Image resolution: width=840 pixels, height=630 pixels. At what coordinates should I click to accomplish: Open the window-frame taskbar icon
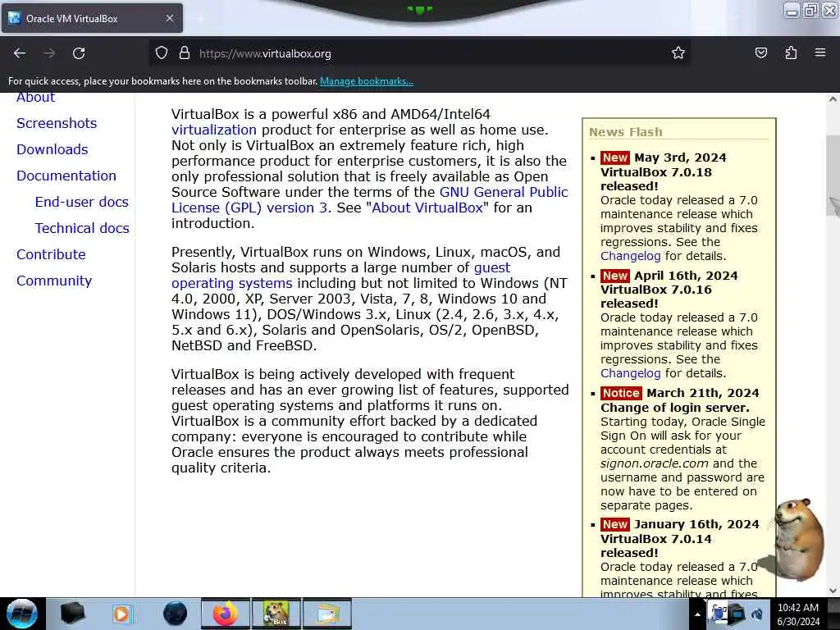pyautogui.click(x=327, y=614)
